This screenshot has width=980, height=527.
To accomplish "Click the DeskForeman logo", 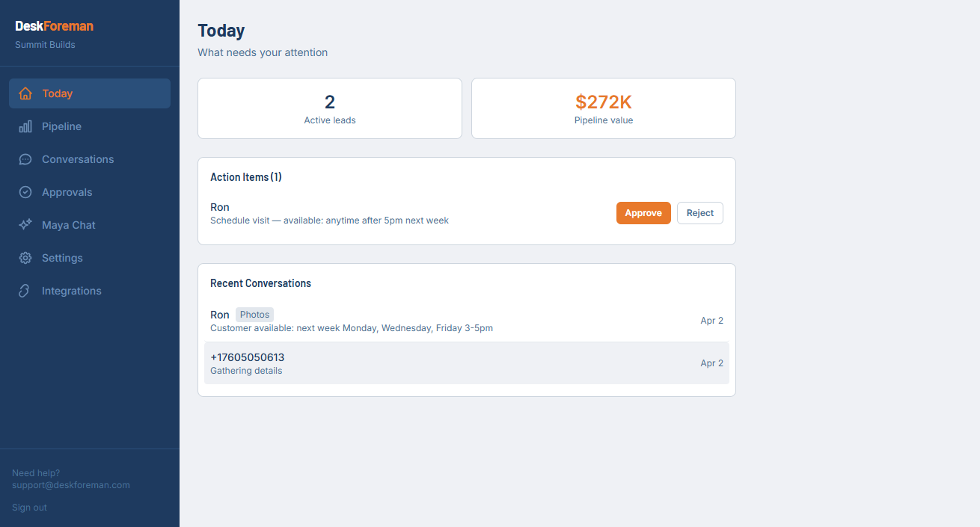I will pyautogui.click(x=54, y=26).
